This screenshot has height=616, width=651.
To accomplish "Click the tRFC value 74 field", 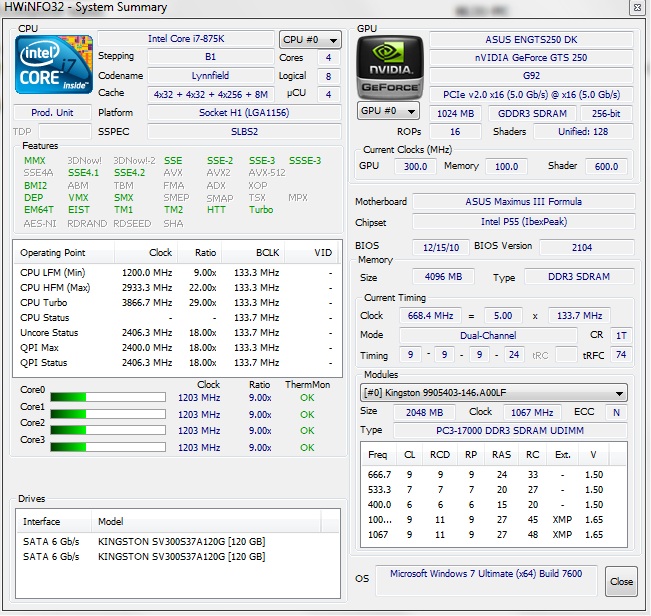I will click(x=621, y=355).
